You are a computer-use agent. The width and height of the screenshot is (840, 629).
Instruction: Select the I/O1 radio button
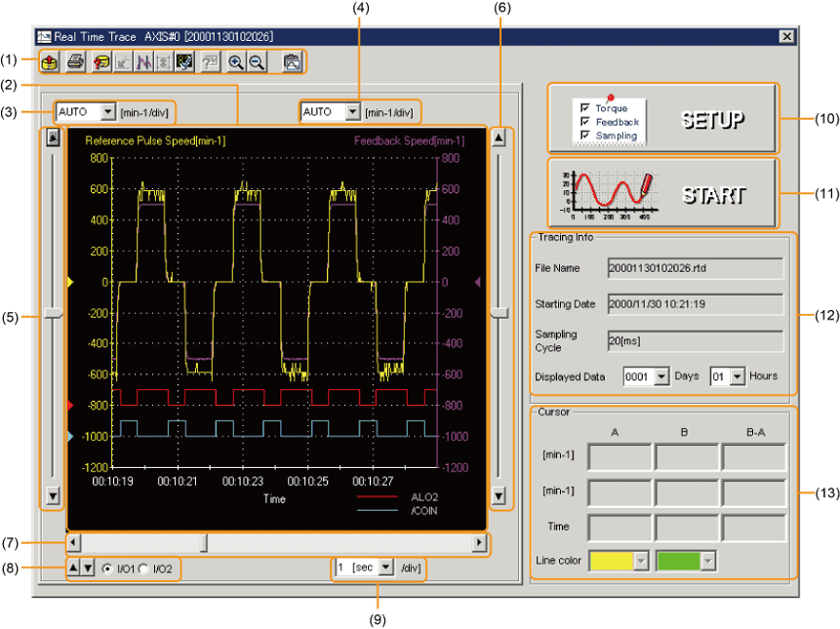[x=108, y=568]
